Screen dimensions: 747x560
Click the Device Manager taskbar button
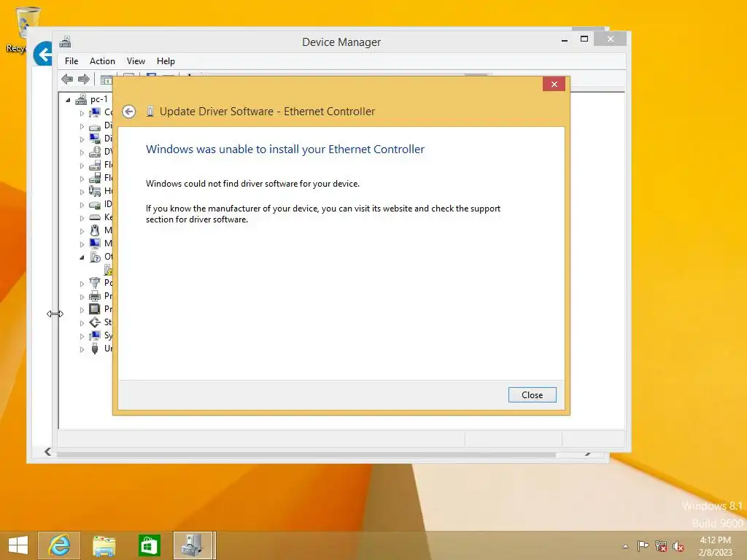coord(194,545)
